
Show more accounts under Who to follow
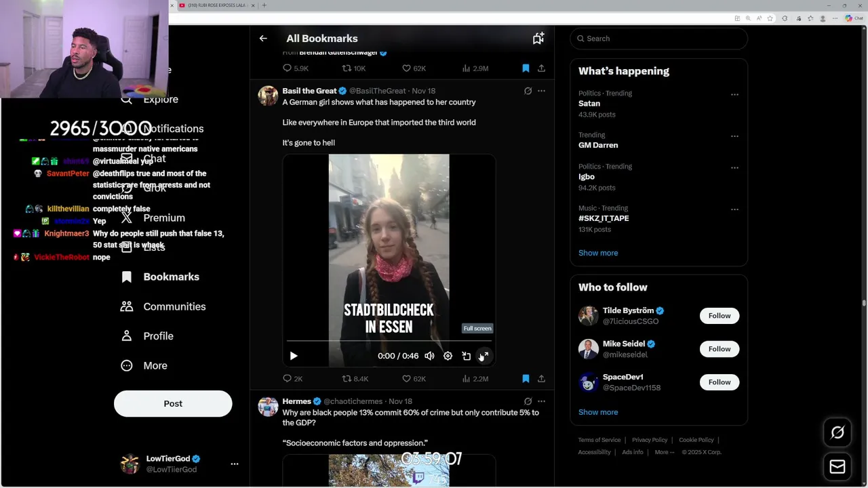(x=598, y=412)
